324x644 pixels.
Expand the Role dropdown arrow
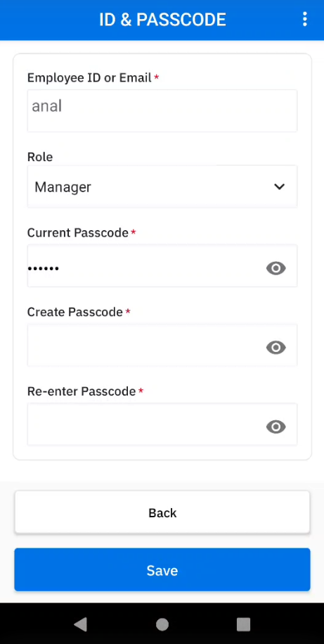[x=279, y=187]
